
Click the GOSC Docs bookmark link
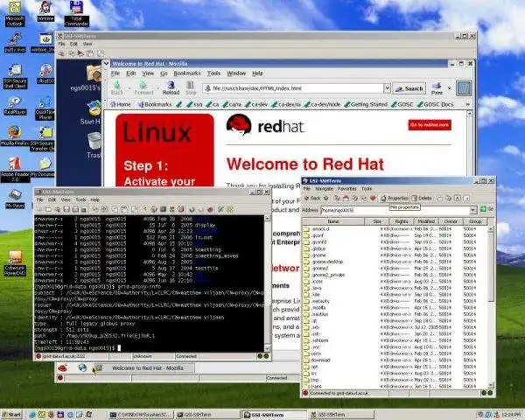tap(435, 104)
